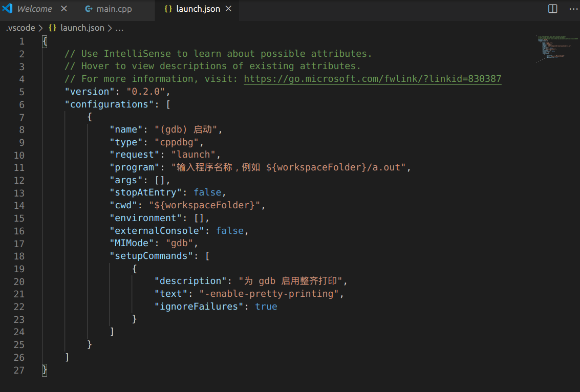The height and width of the screenshot is (392, 580).
Task: Click the C++ icon on main.cpp tab
Action: [89, 9]
